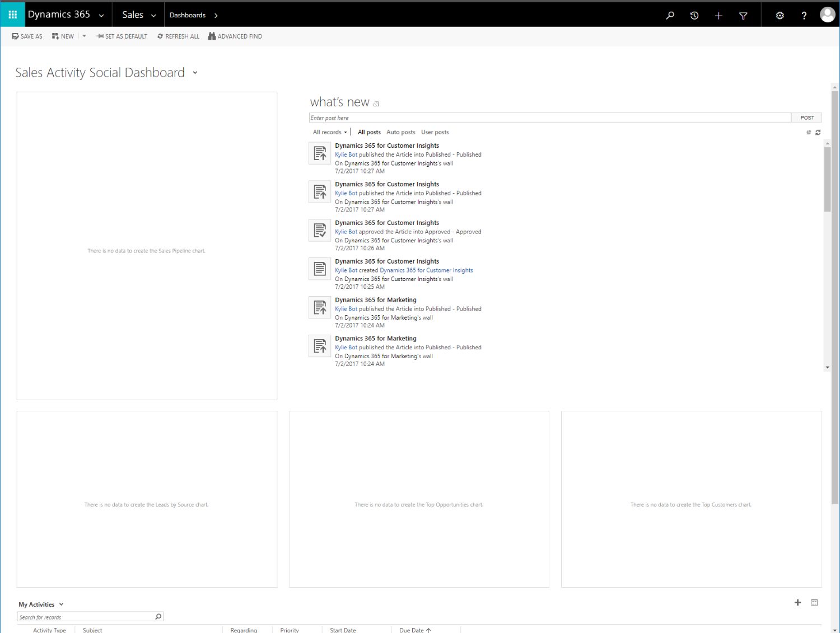Click the records grid view icon for My Activities
Image resolution: width=840 pixels, height=633 pixels.
[814, 602]
